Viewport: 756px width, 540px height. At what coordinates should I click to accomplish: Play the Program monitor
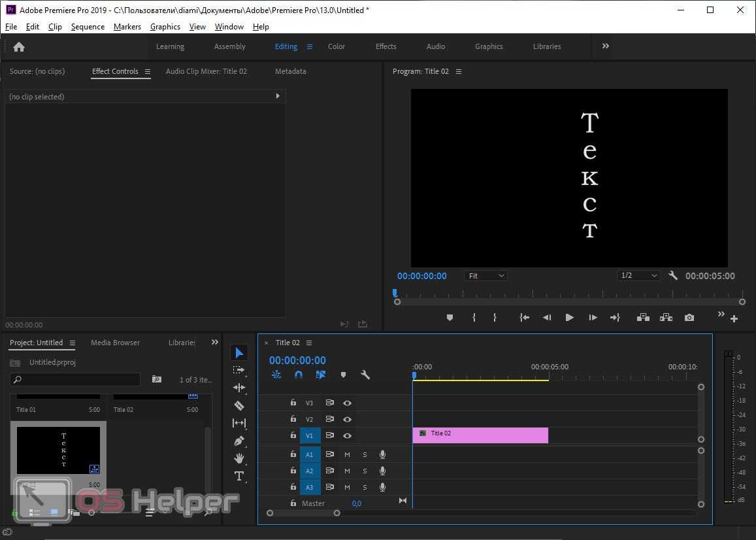pos(569,318)
